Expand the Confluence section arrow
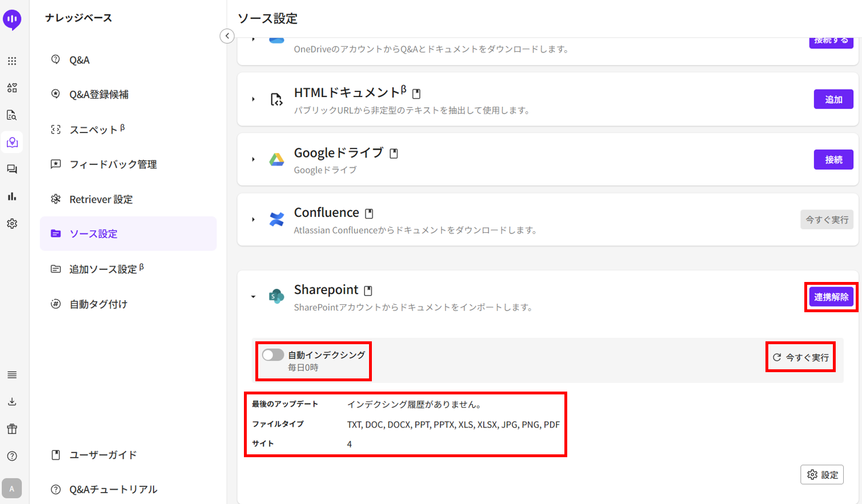862x504 pixels. coord(253,219)
